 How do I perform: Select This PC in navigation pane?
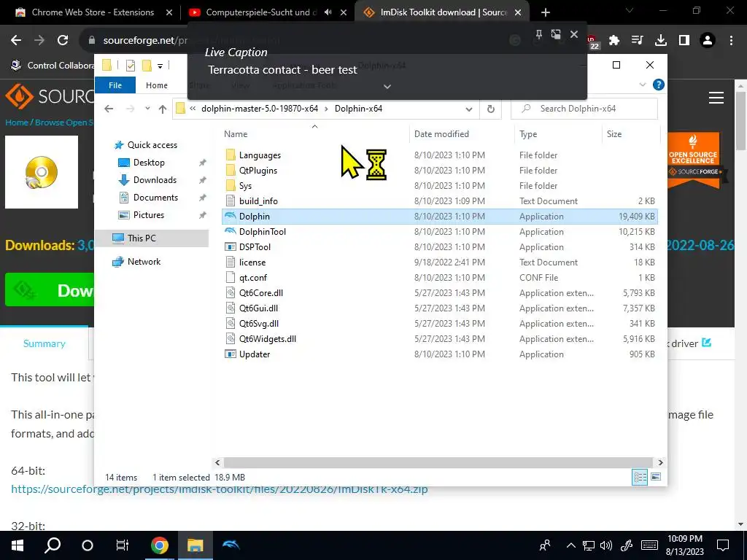click(142, 238)
